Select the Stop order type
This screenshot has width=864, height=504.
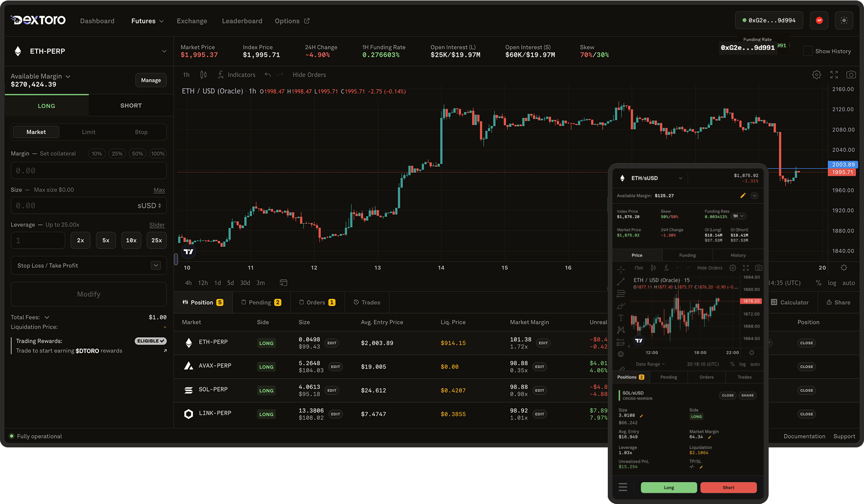(x=141, y=132)
